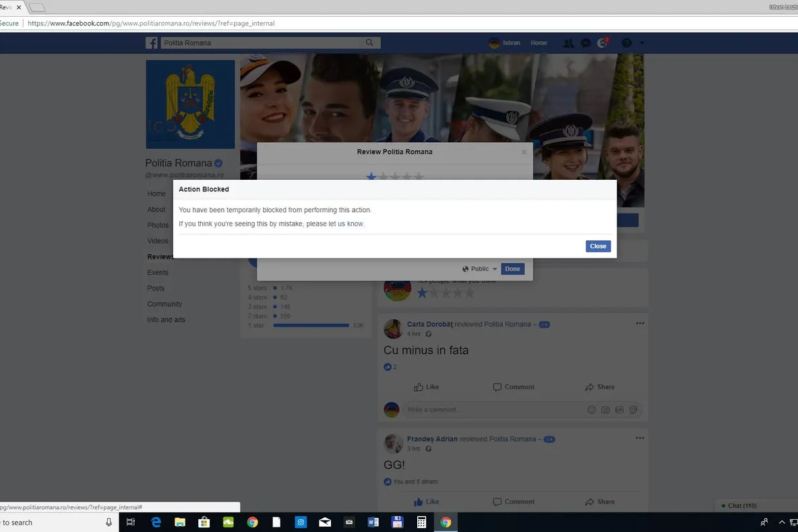The width and height of the screenshot is (798, 532).
Task: Select Info and ads in sidebar
Action: pos(166,320)
